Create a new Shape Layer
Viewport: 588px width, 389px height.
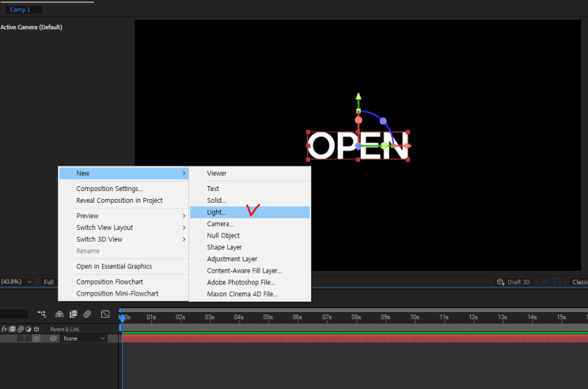pyautogui.click(x=250, y=247)
